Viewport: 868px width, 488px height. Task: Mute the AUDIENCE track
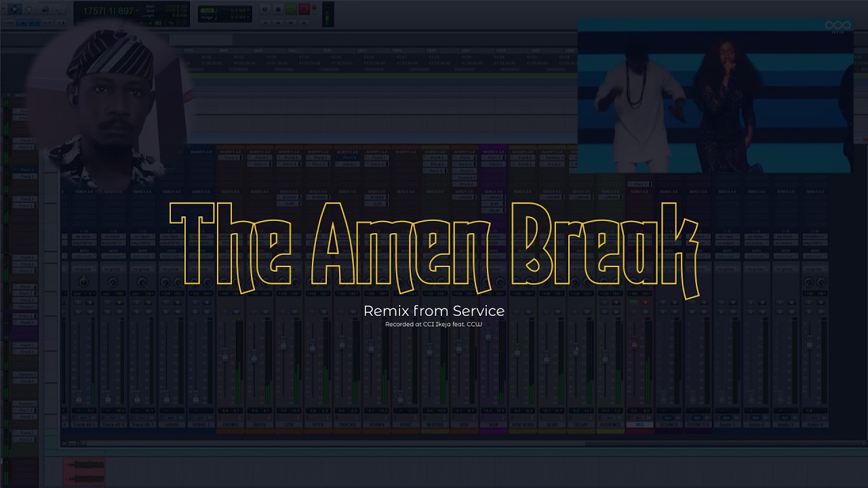616,312
